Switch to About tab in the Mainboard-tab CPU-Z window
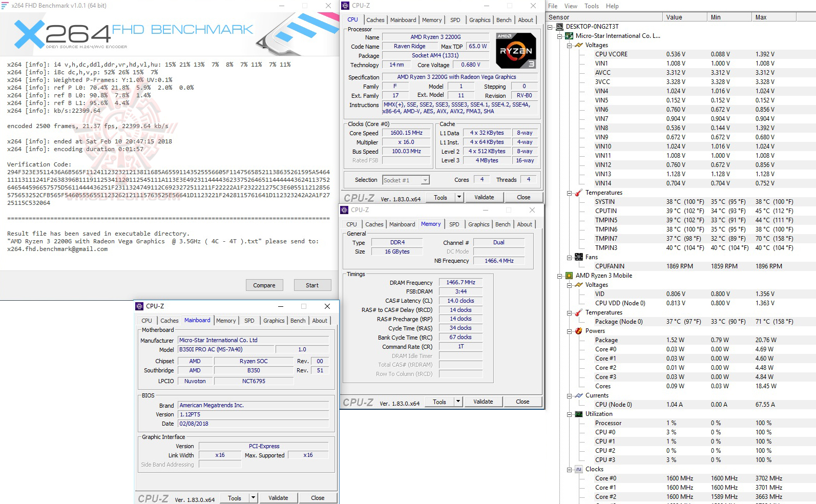Screen dimensions: 816x504 click(320, 321)
